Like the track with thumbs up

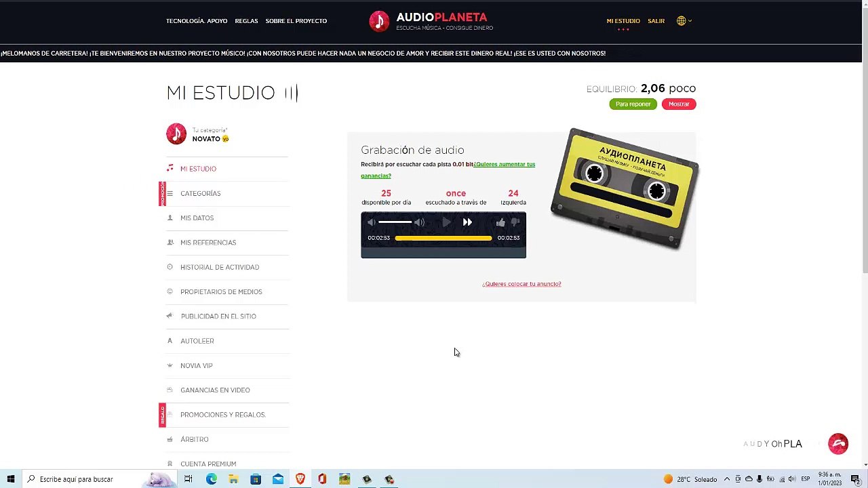[500, 222]
